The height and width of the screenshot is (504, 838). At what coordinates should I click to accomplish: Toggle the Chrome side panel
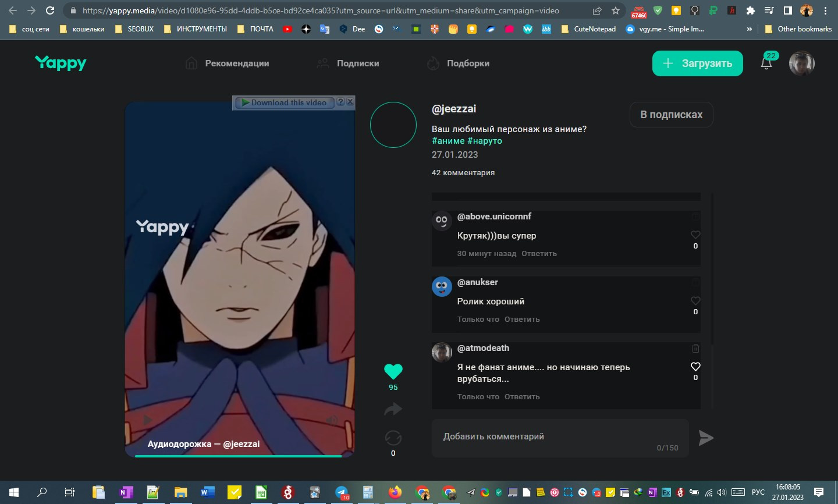(x=787, y=10)
